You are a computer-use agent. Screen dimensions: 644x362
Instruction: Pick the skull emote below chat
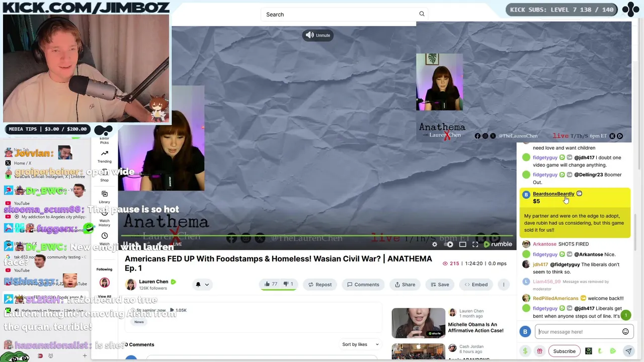pyautogui.click(x=589, y=351)
